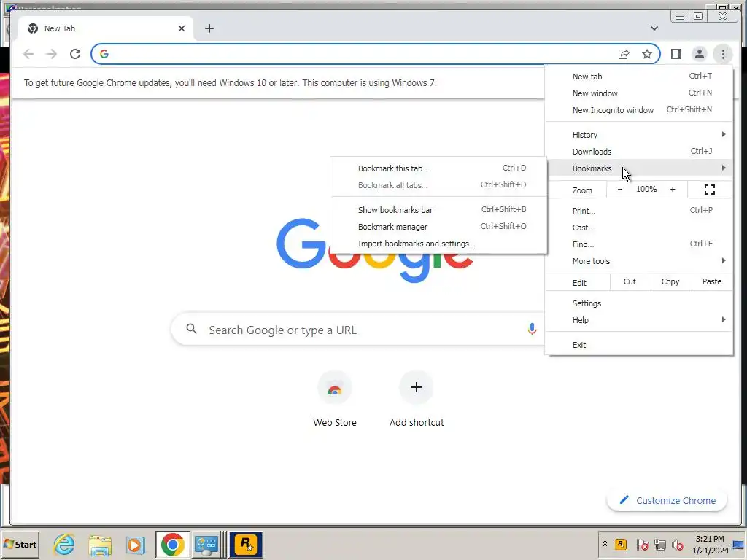Toggle Show bookmarks bar
The image size is (747, 560).
(x=438, y=210)
